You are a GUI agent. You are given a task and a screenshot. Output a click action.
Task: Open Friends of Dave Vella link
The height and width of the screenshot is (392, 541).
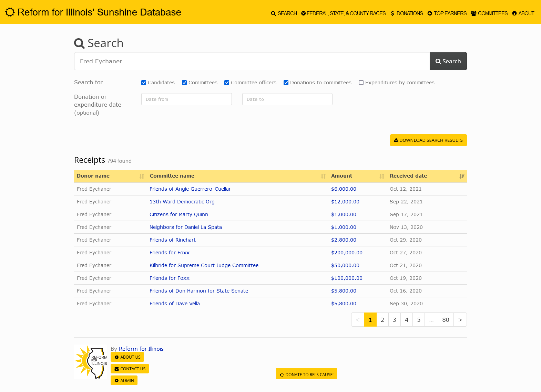pos(175,304)
